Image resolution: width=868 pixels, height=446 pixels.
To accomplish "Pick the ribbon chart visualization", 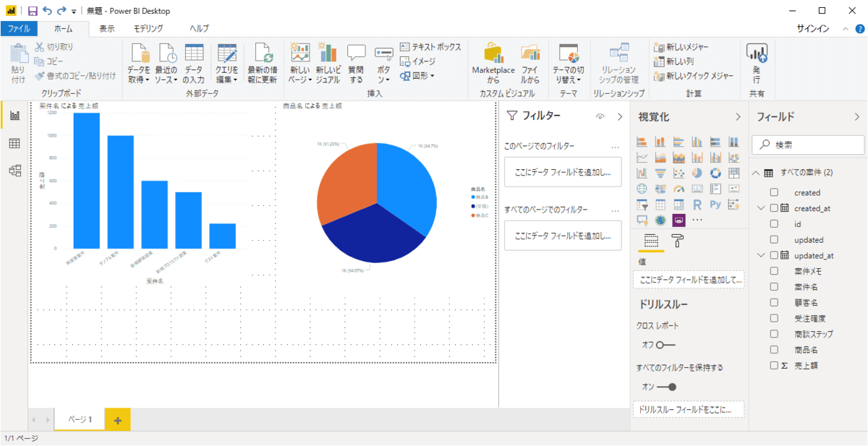I will coord(734,157).
